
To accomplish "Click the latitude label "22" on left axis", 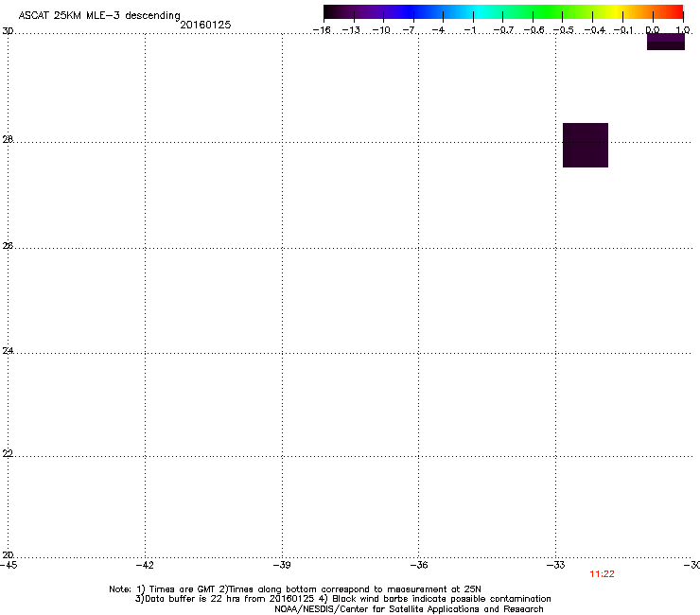I will click(x=8, y=454).
